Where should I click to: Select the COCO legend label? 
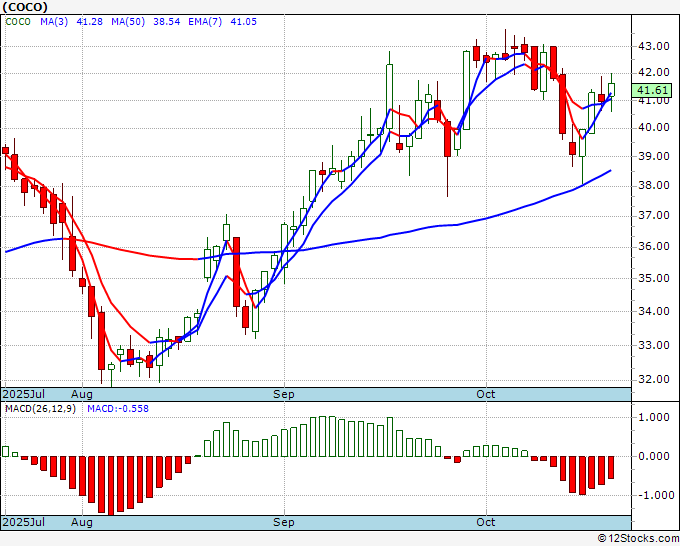(18, 22)
